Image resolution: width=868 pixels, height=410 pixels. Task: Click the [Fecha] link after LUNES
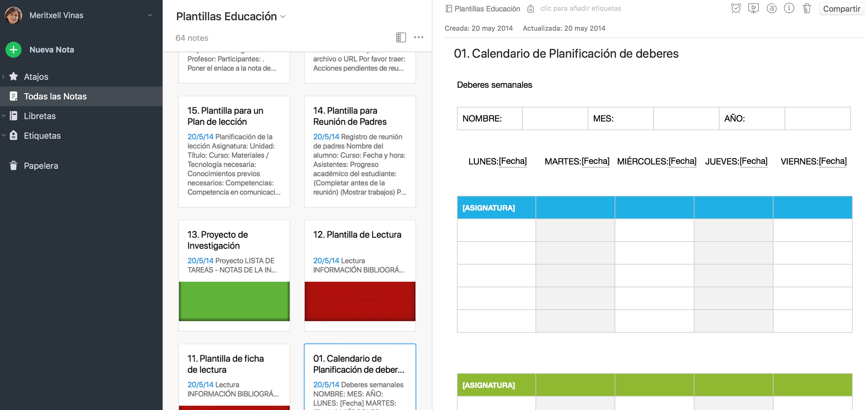(x=513, y=161)
